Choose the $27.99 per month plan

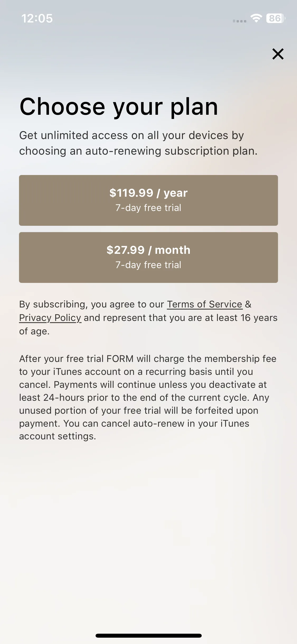pyautogui.click(x=148, y=257)
